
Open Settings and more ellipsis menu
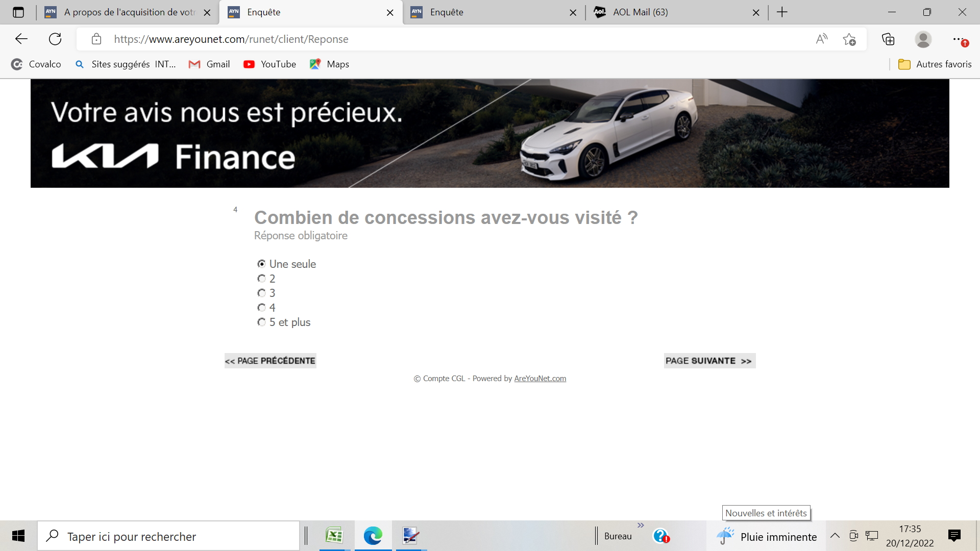958,39
